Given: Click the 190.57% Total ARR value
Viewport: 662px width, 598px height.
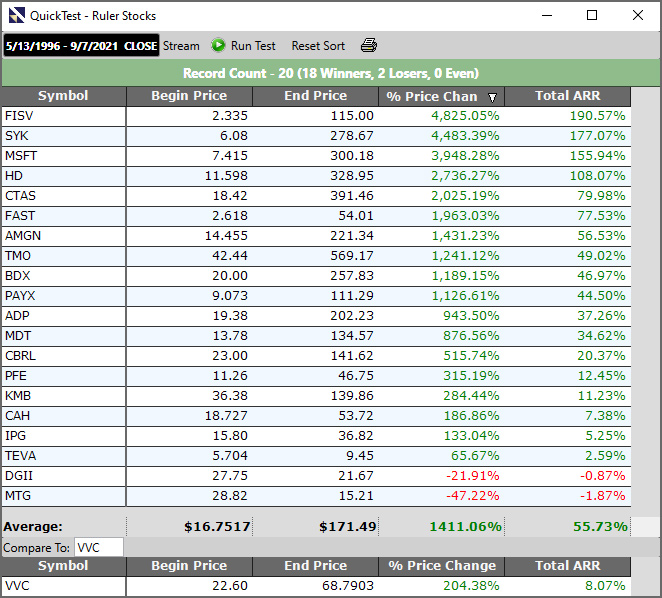Looking at the screenshot, I should point(597,116).
